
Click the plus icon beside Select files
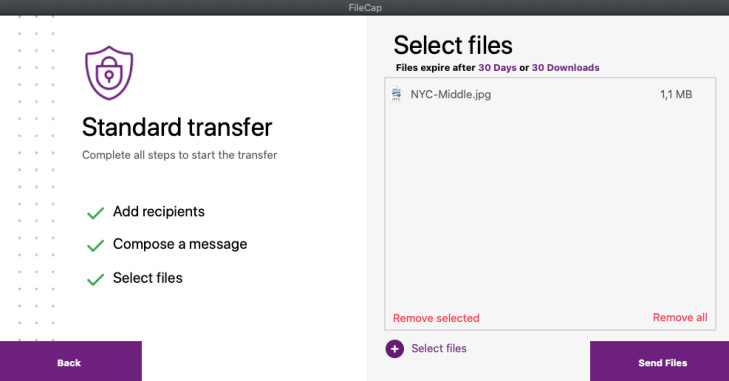tap(395, 349)
